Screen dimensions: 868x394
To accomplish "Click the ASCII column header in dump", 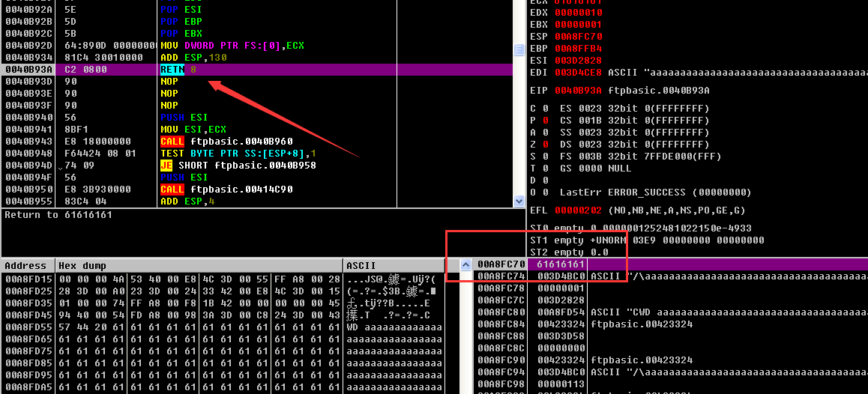I will pyautogui.click(x=361, y=266).
